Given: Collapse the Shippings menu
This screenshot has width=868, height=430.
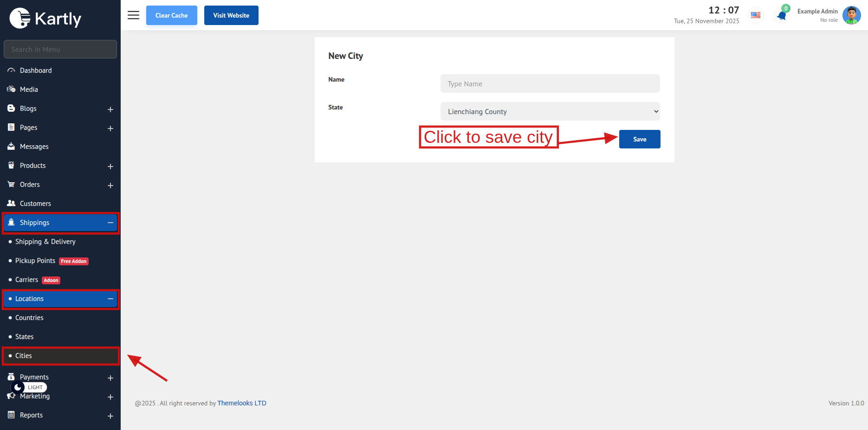Looking at the screenshot, I should tap(110, 223).
